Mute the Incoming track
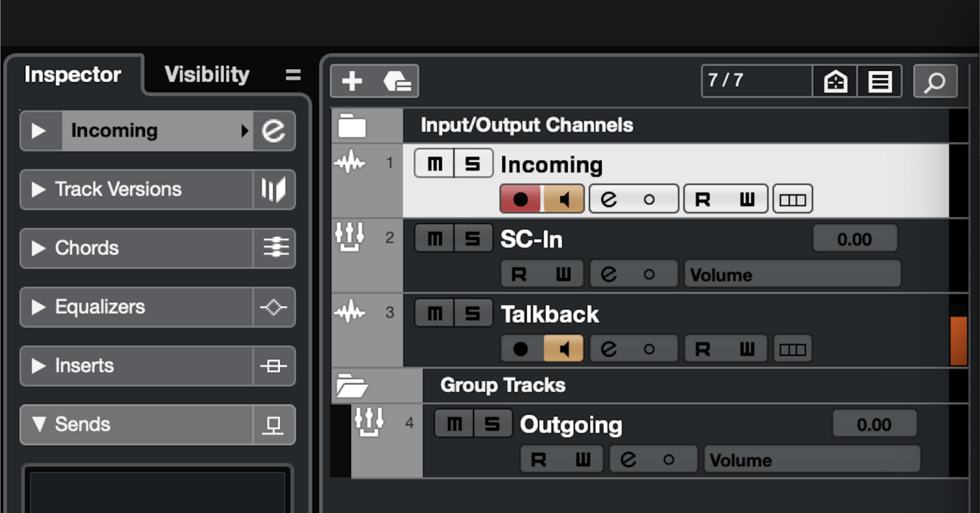 pyautogui.click(x=435, y=163)
